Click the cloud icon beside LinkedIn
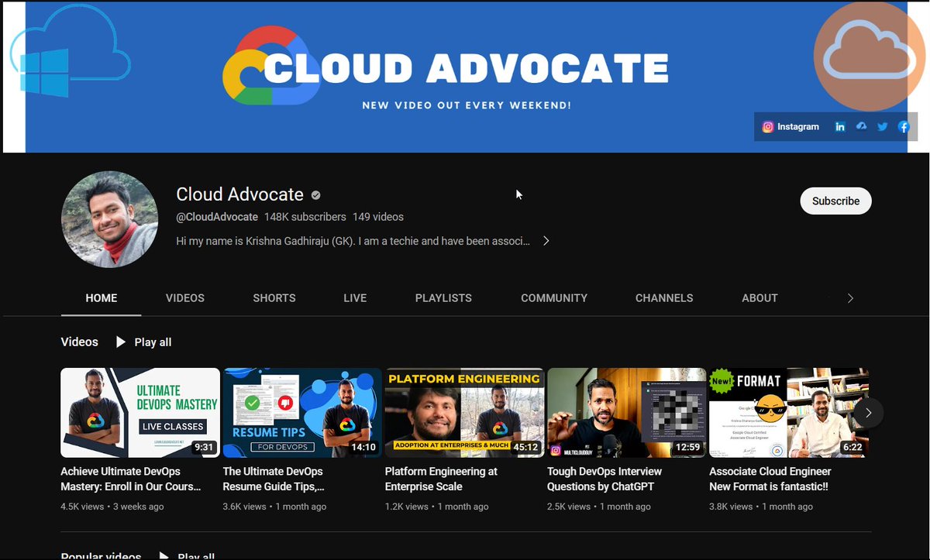Image resolution: width=930 pixels, height=560 pixels. (861, 126)
